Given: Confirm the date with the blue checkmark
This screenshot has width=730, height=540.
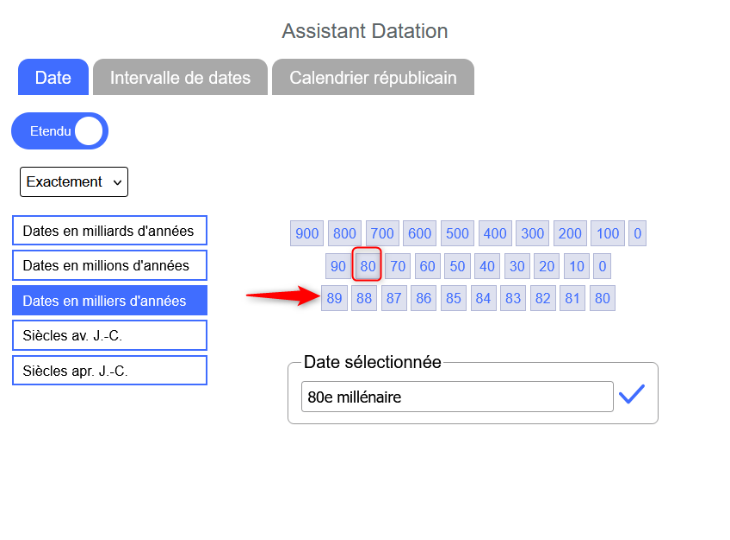Looking at the screenshot, I should tap(631, 395).
